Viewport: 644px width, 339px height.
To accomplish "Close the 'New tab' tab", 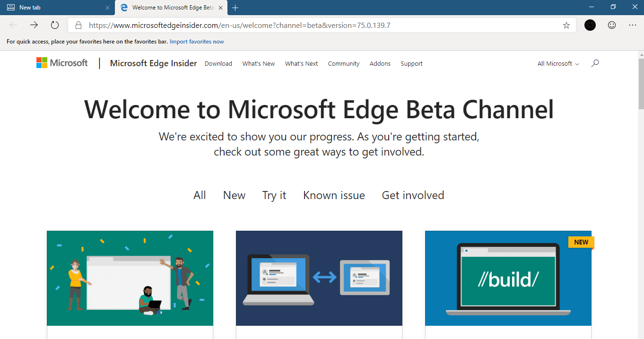I will click(107, 8).
